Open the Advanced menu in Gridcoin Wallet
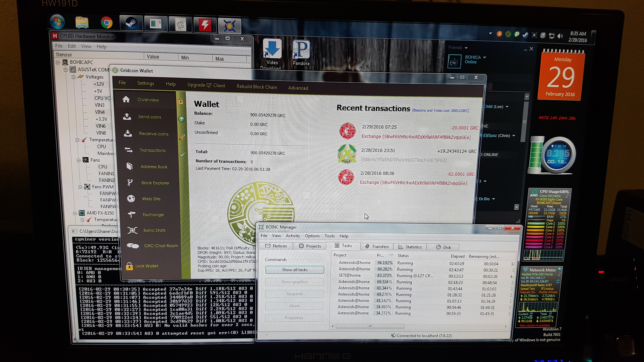644x362 pixels. coord(298,88)
